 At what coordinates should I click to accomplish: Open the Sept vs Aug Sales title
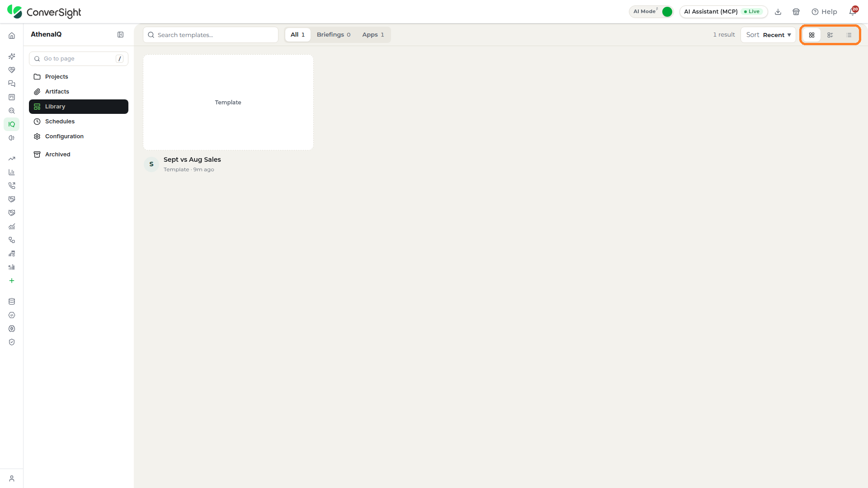[192, 160]
